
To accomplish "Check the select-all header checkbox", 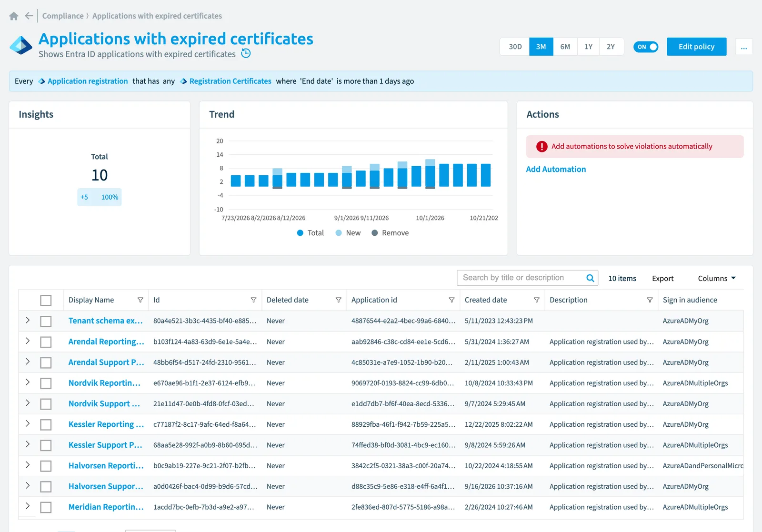I will tap(46, 301).
